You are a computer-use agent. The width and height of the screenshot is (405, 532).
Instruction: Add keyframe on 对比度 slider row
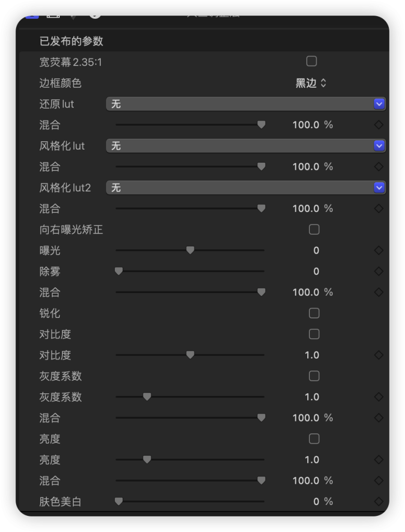click(378, 355)
